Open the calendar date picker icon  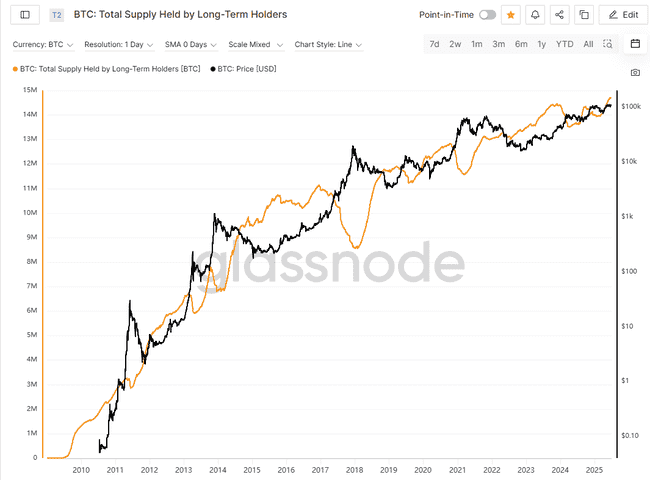(635, 44)
